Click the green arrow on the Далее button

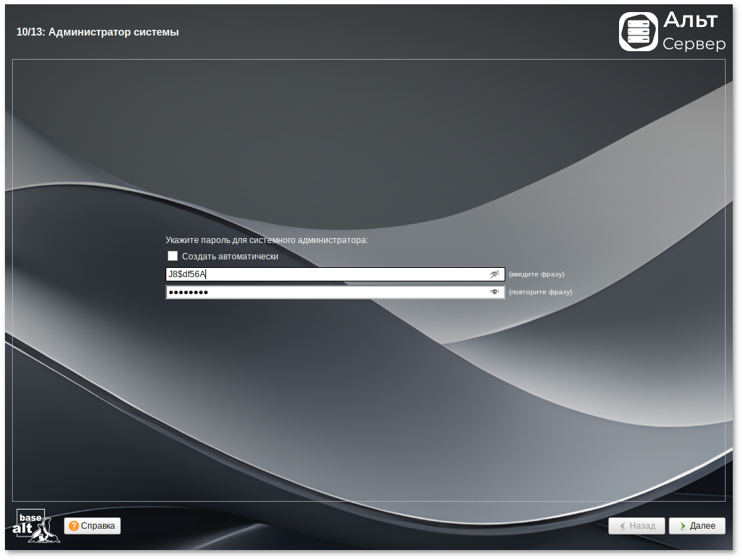682,526
